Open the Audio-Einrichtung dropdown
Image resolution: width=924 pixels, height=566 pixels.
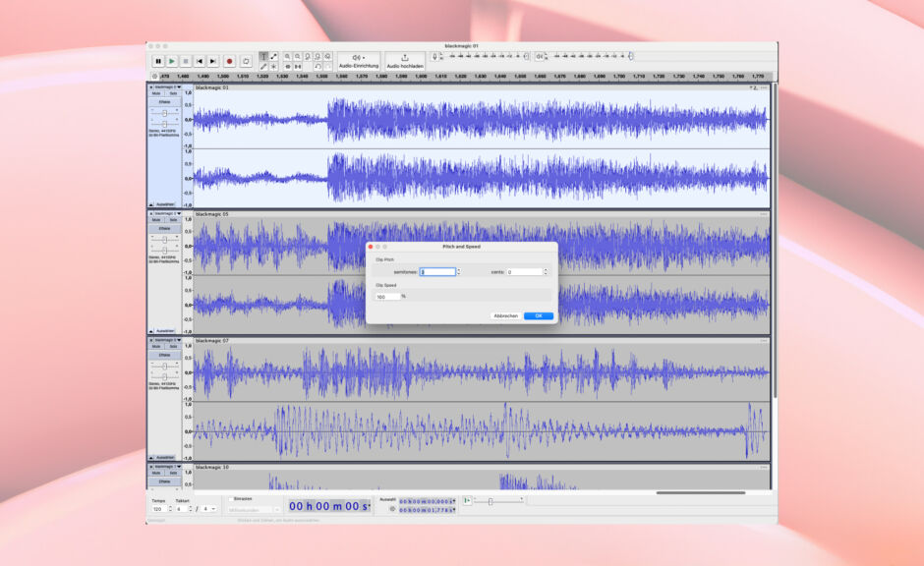click(x=356, y=61)
